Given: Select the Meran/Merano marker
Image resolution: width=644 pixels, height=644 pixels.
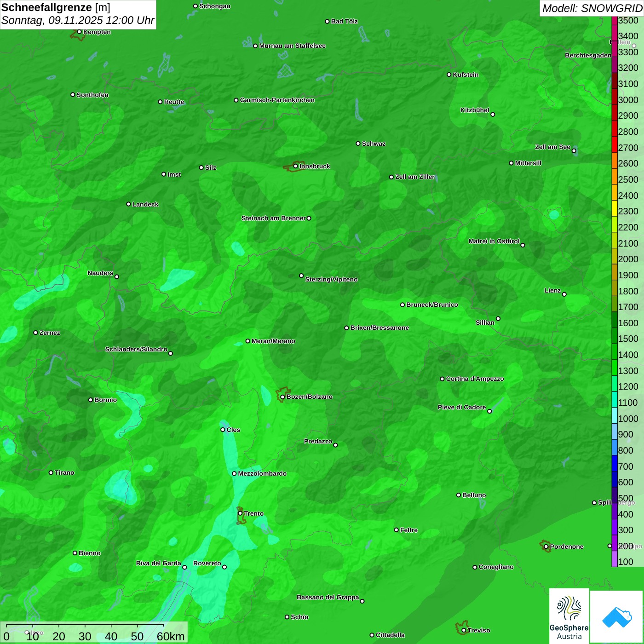Looking at the screenshot, I should click(x=248, y=341).
